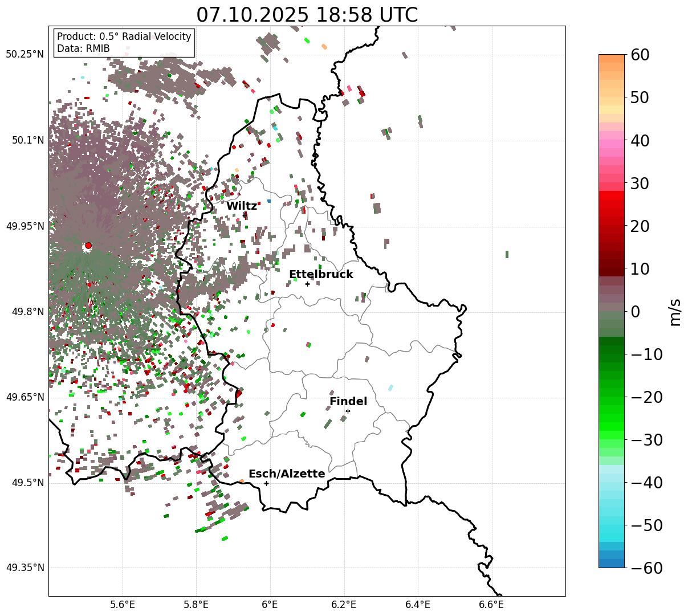Image resolution: width=688 pixels, height=616 pixels.
Task: Click the 50.1°N latitude label
Action: click(x=27, y=140)
